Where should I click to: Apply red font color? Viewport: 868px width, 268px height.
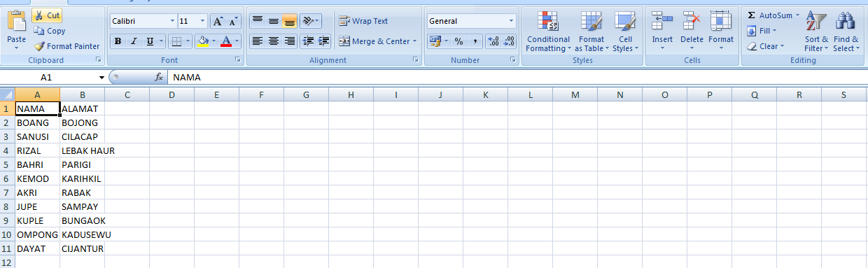coord(226,41)
